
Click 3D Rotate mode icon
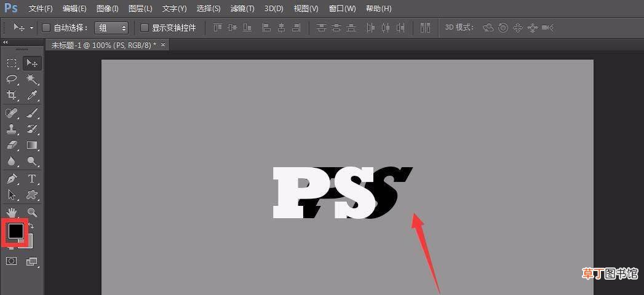[x=488, y=28]
